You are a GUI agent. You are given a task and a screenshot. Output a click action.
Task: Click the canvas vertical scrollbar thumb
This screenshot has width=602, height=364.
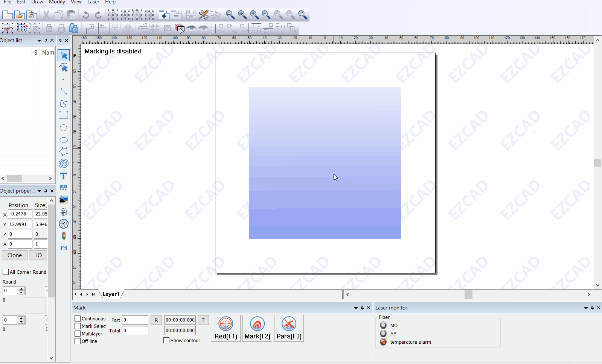coord(598,163)
